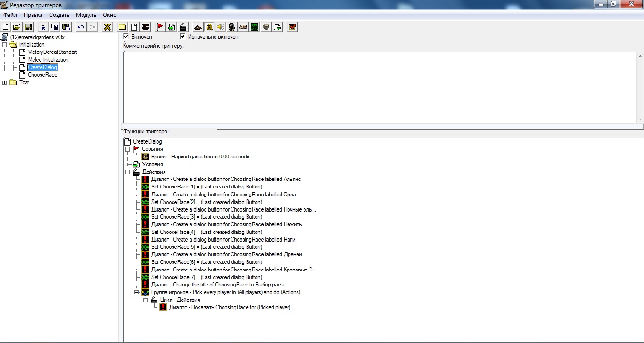Open the Object Manager cube icon
The height and width of the screenshot is (343, 644).
point(266,27)
